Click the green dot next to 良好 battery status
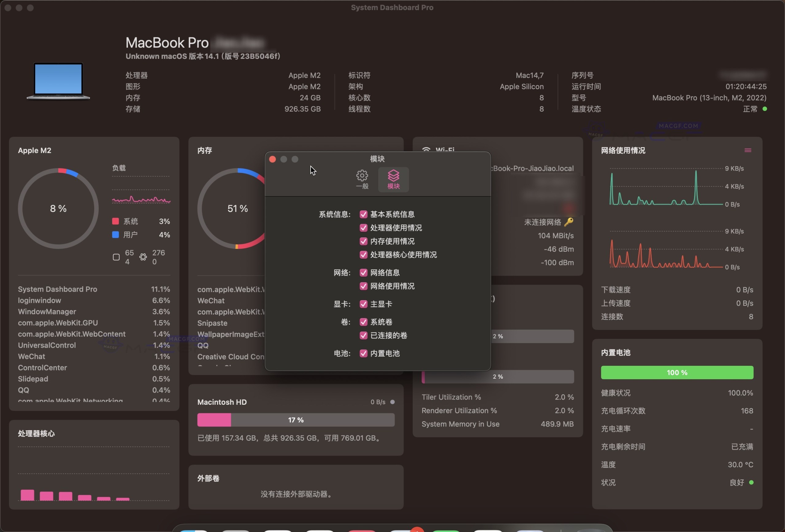Image resolution: width=785 pixels, height=532 pixels. tap(752, 483)
